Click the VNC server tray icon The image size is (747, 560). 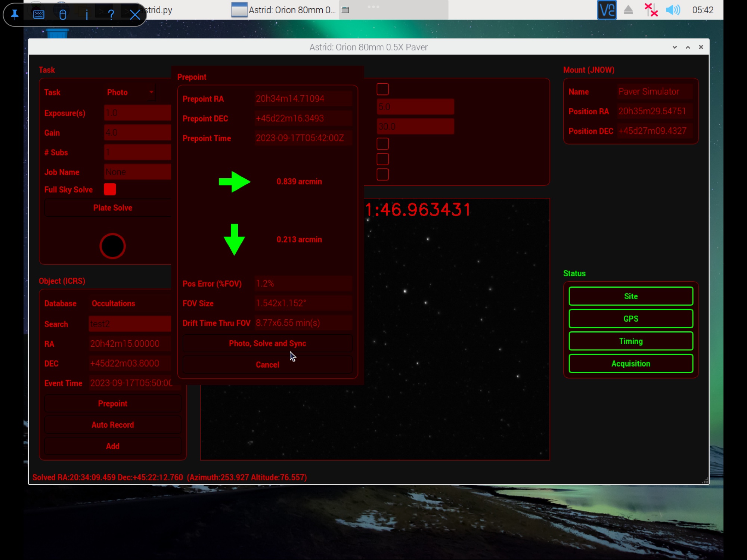click(x=607, y=10)
